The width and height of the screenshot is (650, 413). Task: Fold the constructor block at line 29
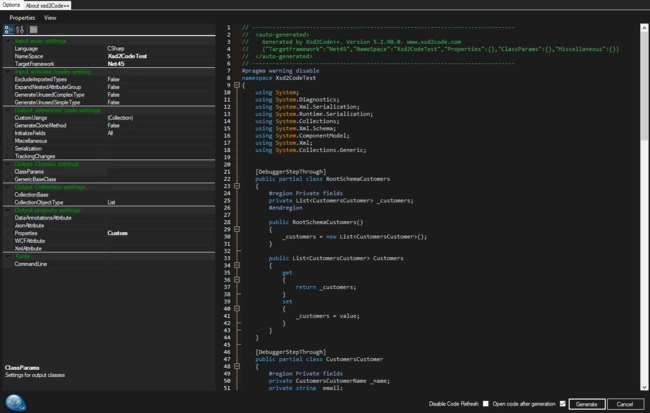tap(237, 229)
